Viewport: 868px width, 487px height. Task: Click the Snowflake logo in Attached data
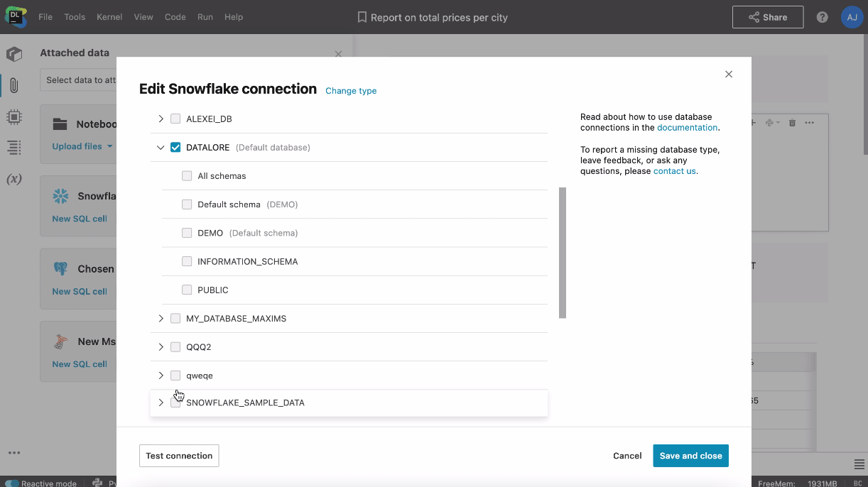60,196
